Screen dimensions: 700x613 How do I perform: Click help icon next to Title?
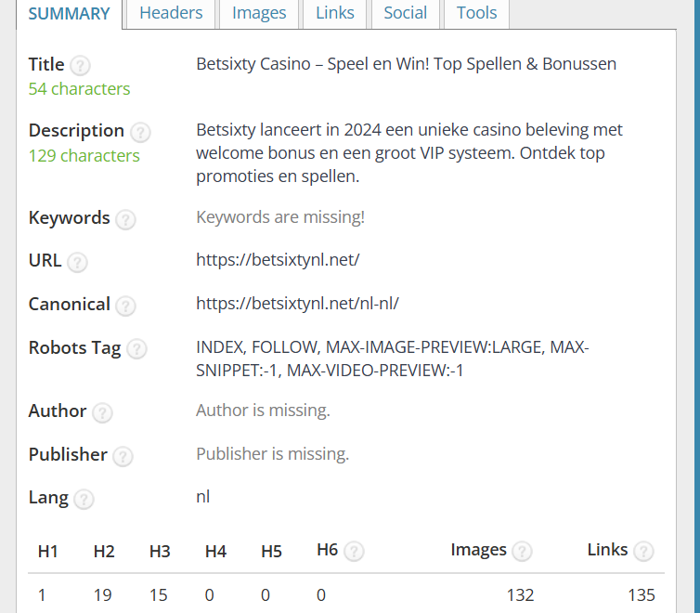[81, 66]
